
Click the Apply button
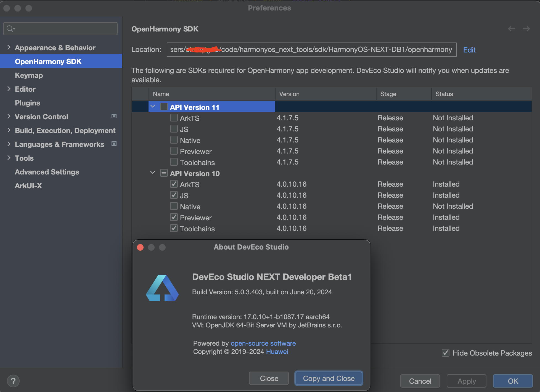(x=467, y=381)
